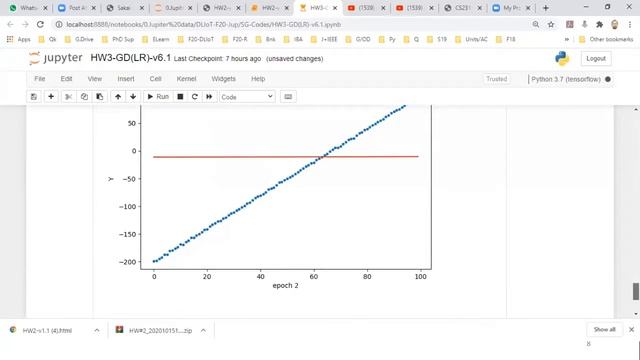Click the Trusted notebook indicator
Image resolution: width=640 pixels, height=360 pixels.
point(496,79)
